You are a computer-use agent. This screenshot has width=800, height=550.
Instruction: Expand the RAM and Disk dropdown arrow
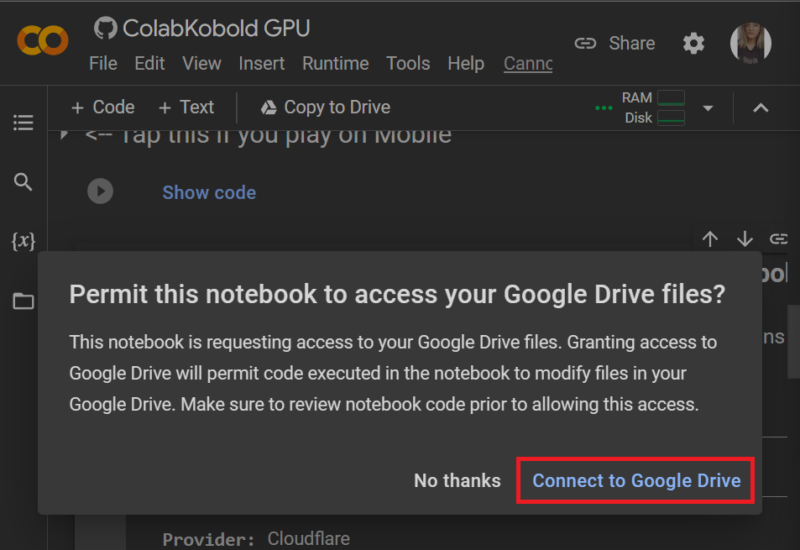click(x=708, y=108)
